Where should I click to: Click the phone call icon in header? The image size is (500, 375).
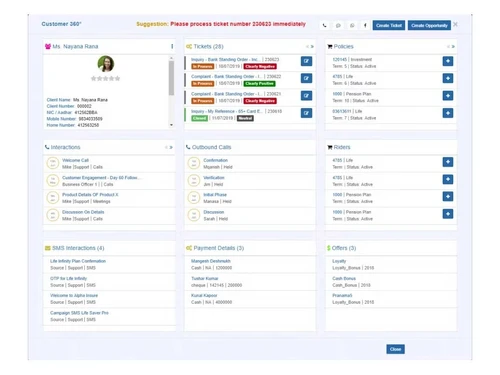pos(325,25)
